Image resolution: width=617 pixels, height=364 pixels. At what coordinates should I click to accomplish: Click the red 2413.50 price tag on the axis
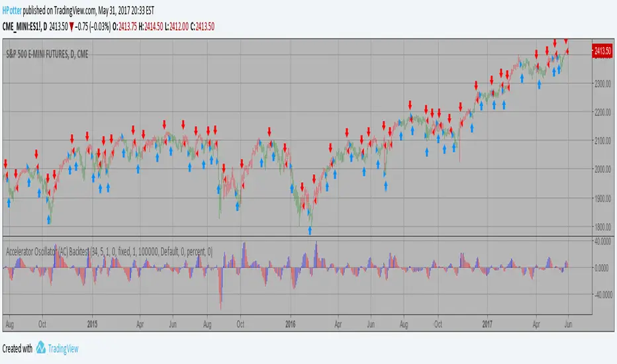coord(602,51)
